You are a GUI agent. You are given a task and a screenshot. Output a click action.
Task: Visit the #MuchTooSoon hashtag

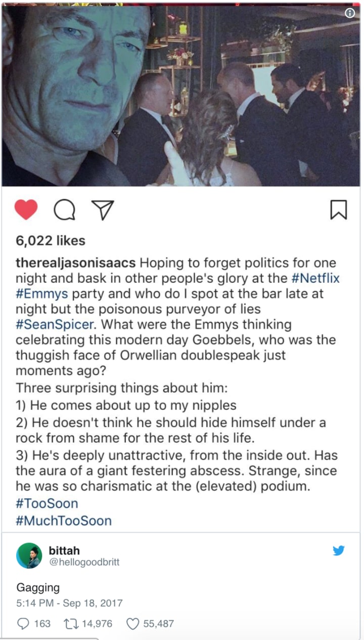click(x=64, y=521)
